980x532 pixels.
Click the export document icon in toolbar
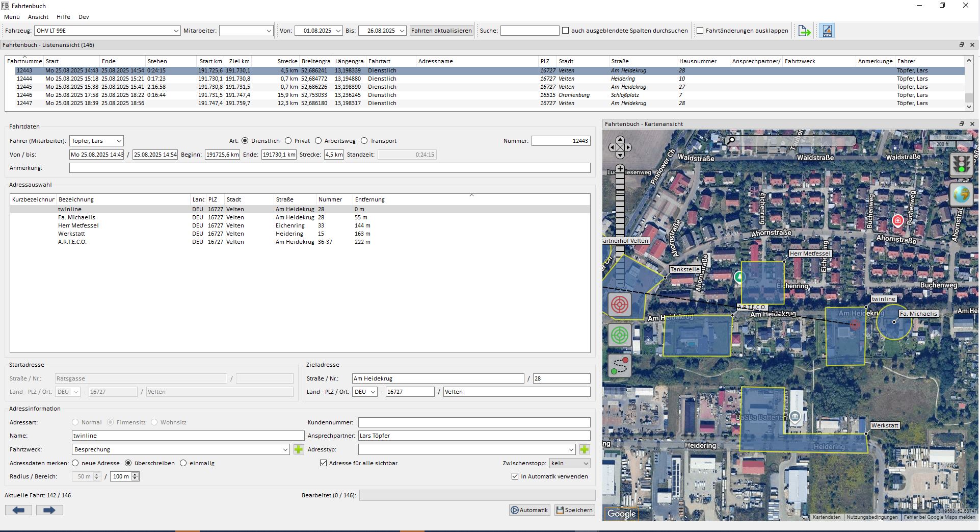coord(804,31)
